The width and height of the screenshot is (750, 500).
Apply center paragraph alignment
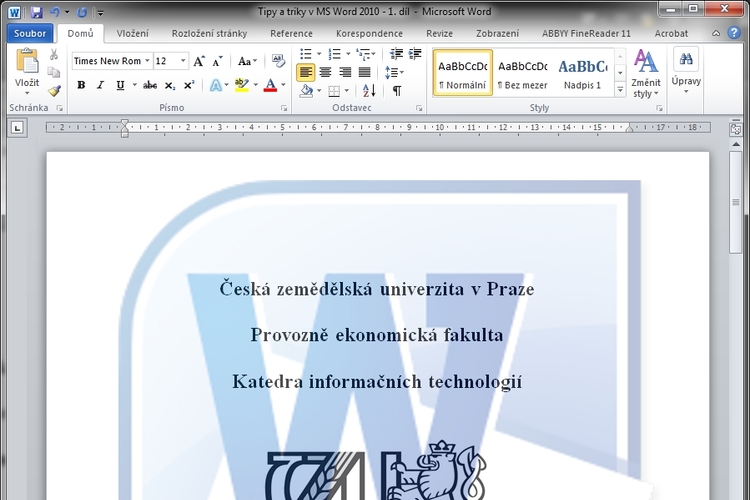coord(326,72)
